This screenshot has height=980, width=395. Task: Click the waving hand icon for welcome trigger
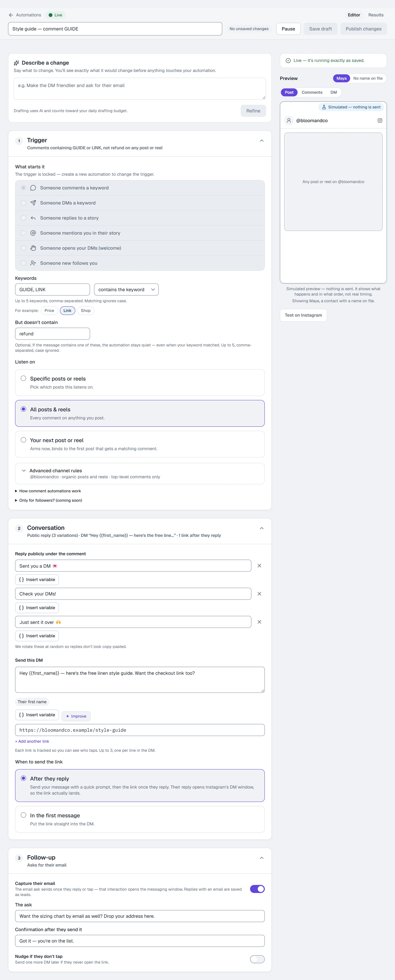coord(33,248)
